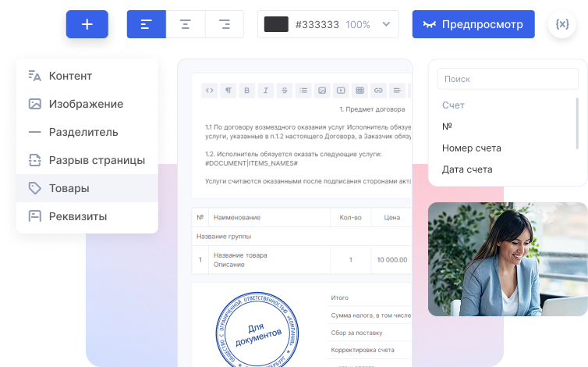The image size is (588, 367).
Task: Toggle strikethrough formatting in editor
Action: click(x=285, y=90)
